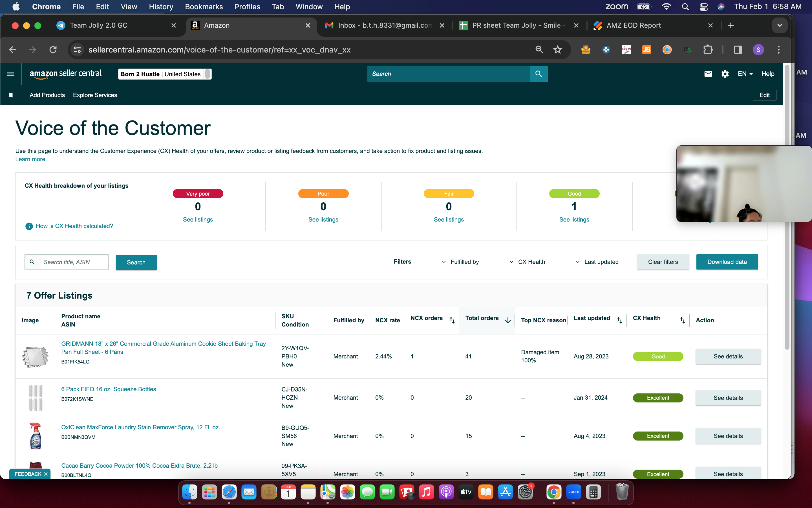This screenshot has height=508, width=812.
Task: Open Chrome tab search dropdown
Action: tap(780, 25)
